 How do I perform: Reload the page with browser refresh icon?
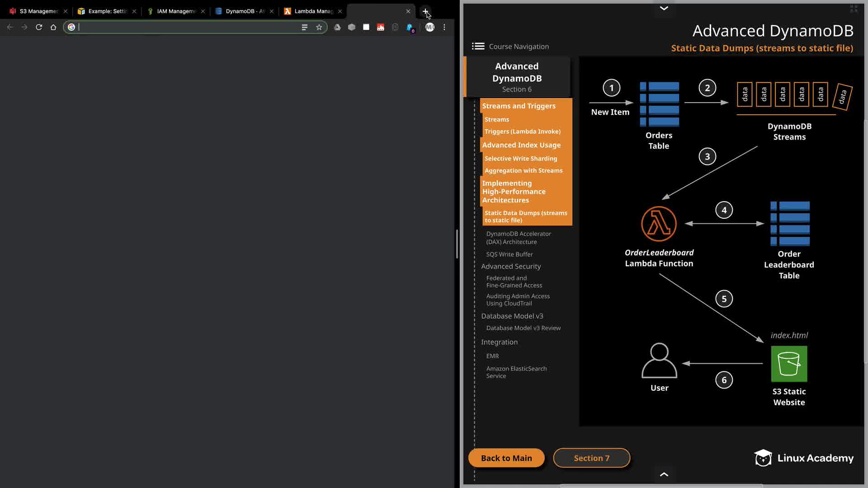pos(39,27)
